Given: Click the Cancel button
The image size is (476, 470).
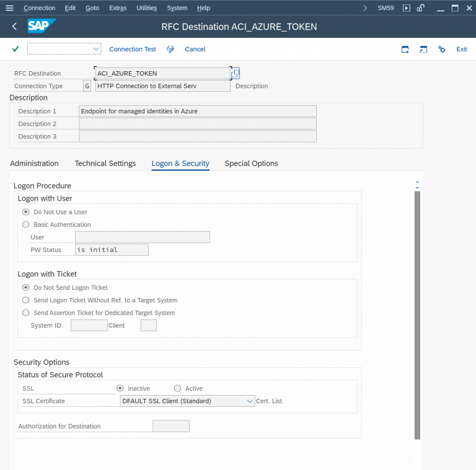Looking at the screenshot, I should (x=195, y=49).
